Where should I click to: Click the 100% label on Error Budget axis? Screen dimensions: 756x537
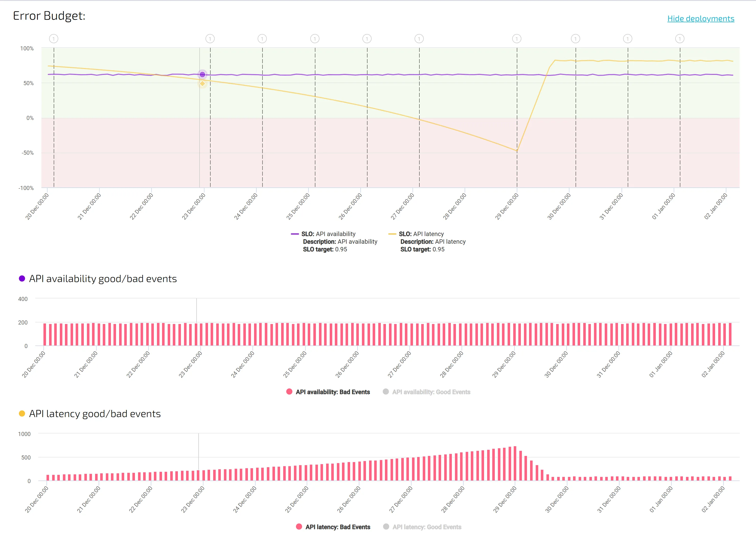(x=27, y=48)
